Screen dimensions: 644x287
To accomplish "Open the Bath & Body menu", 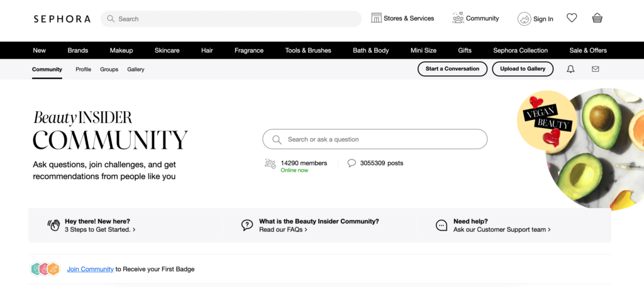I will point(371,50).
